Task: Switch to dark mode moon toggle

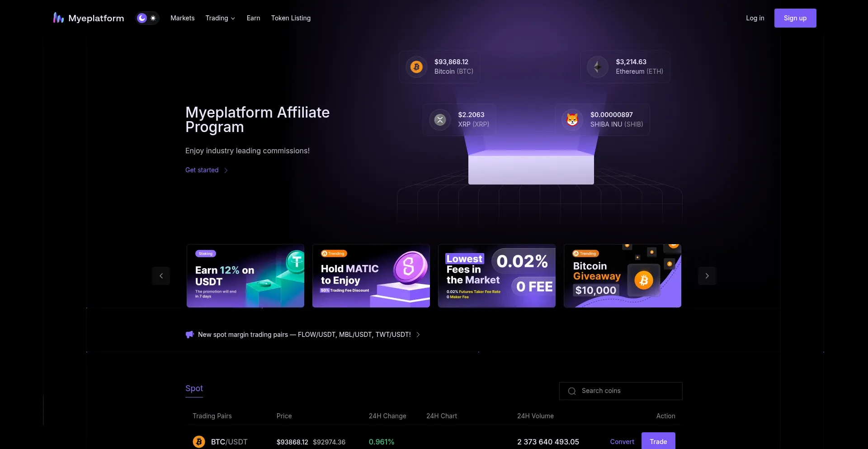Action: pyautogui.click(x=142, y=18)
